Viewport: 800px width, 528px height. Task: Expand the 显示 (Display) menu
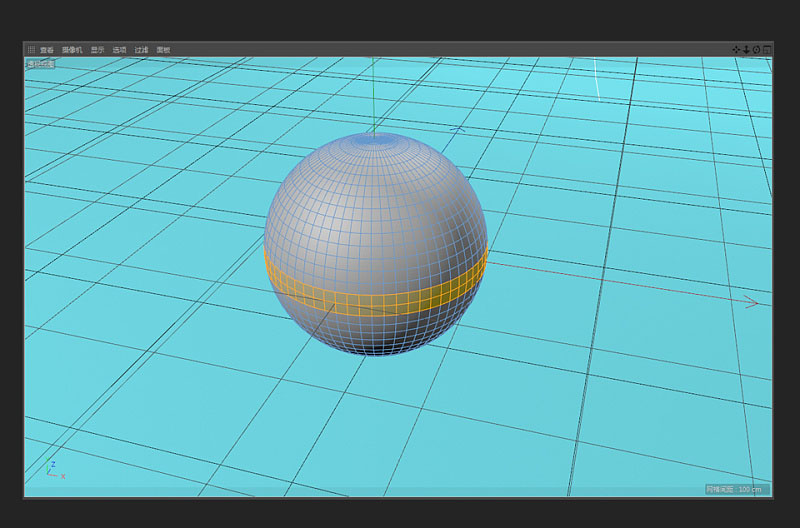click(97, 49)
